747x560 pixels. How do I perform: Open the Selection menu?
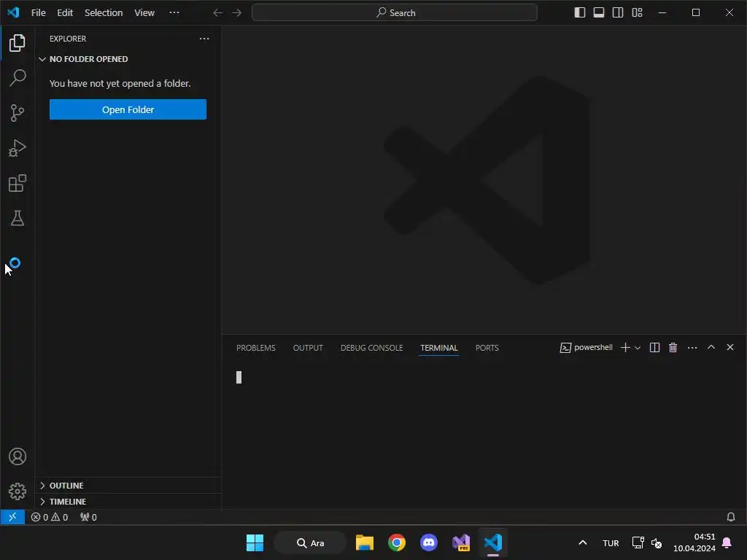[x=104, y=13]
